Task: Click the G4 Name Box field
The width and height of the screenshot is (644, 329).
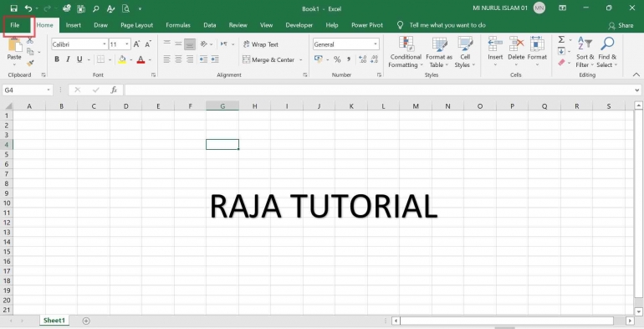Action: pyautogui.click(x=28, y=90)
